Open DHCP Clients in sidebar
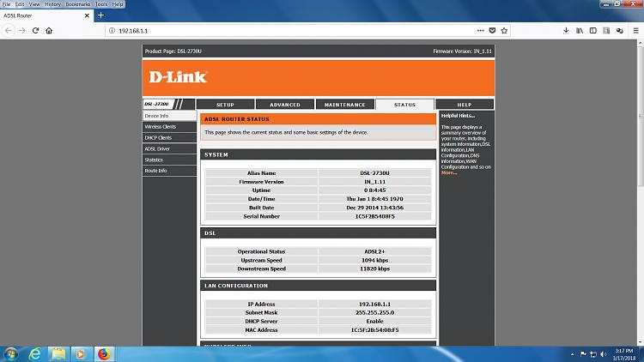The image size is (644, 362). pyautogui.click(x=169, y=138)
